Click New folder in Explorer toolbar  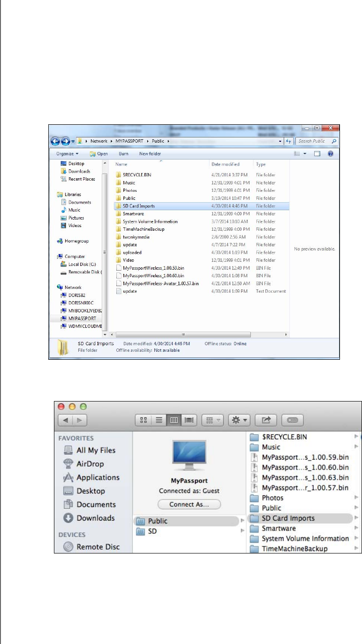pyautogui.click(x=150, y=153)
